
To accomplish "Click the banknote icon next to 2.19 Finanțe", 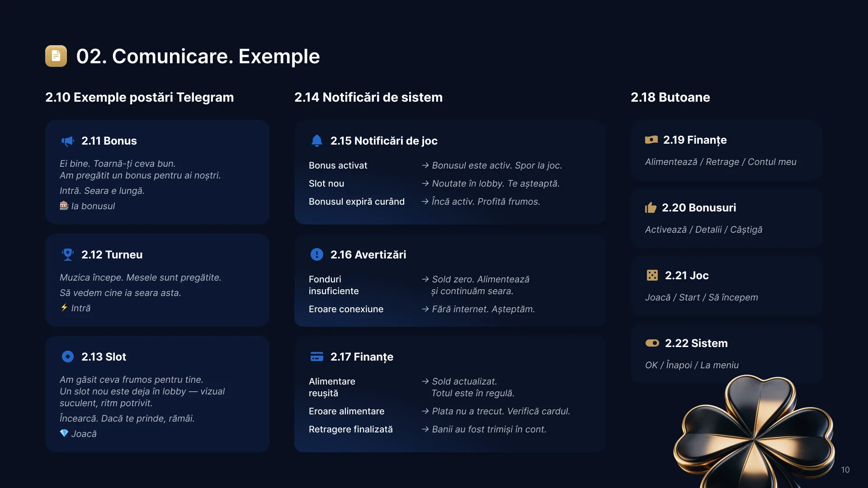I will (651, 140).
